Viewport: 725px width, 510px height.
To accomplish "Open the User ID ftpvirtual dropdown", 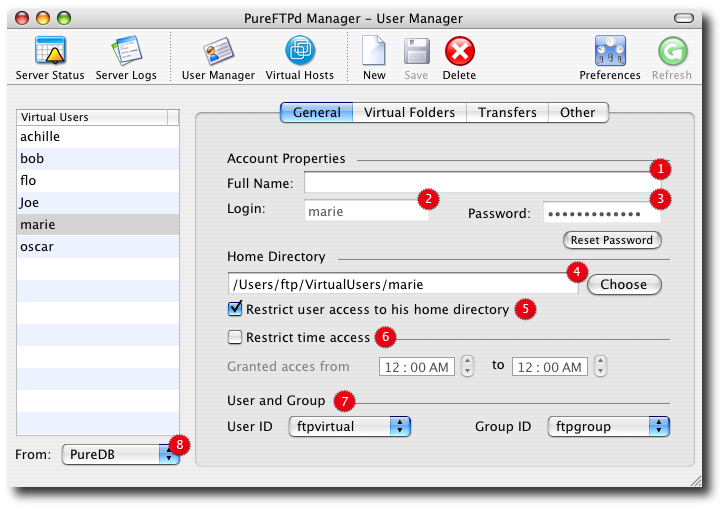I will tap(350, 426).
